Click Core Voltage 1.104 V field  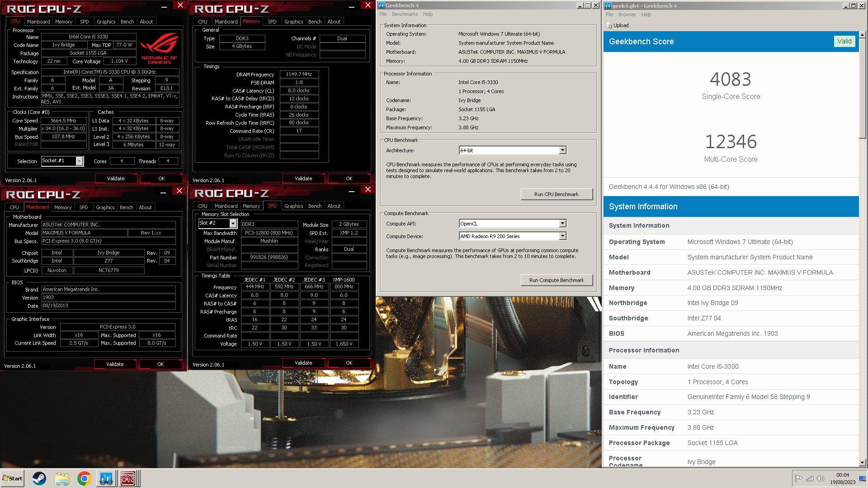coord(119,61)
